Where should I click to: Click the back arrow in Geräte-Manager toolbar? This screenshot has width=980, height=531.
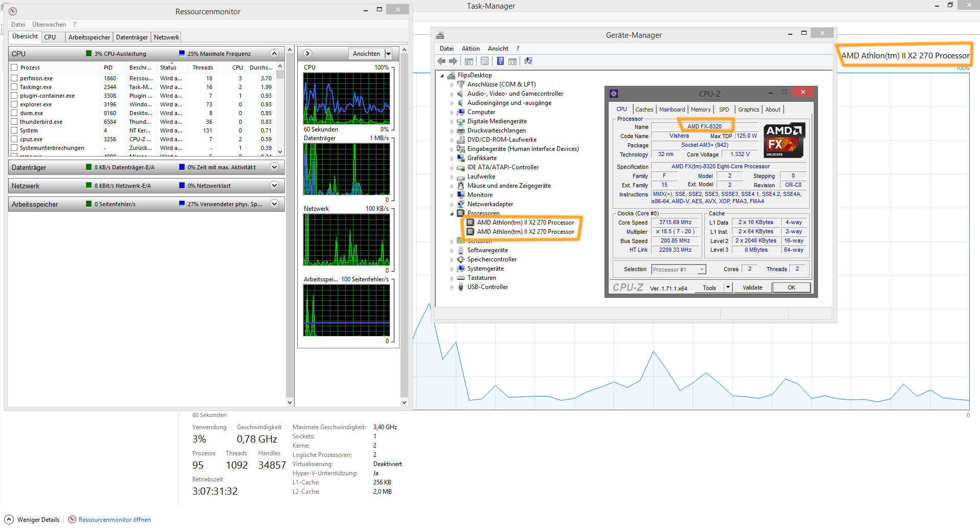click(x=441, y=61)
